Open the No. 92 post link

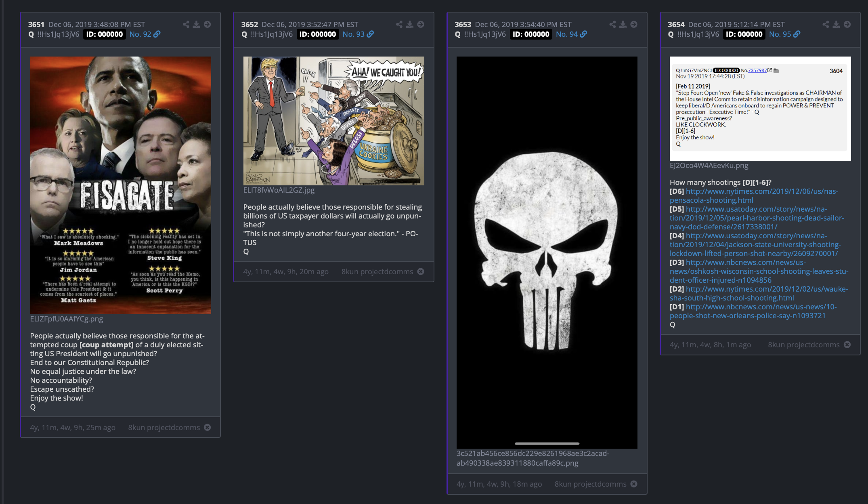click(x=145, y=34)
